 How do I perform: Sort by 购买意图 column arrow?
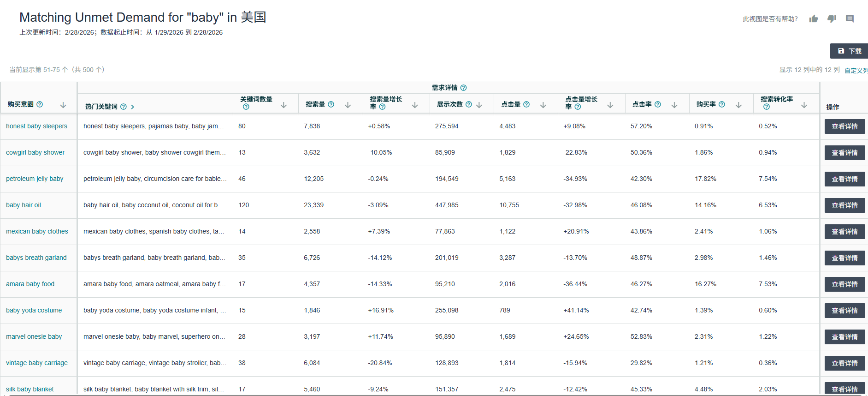(63, 105)
